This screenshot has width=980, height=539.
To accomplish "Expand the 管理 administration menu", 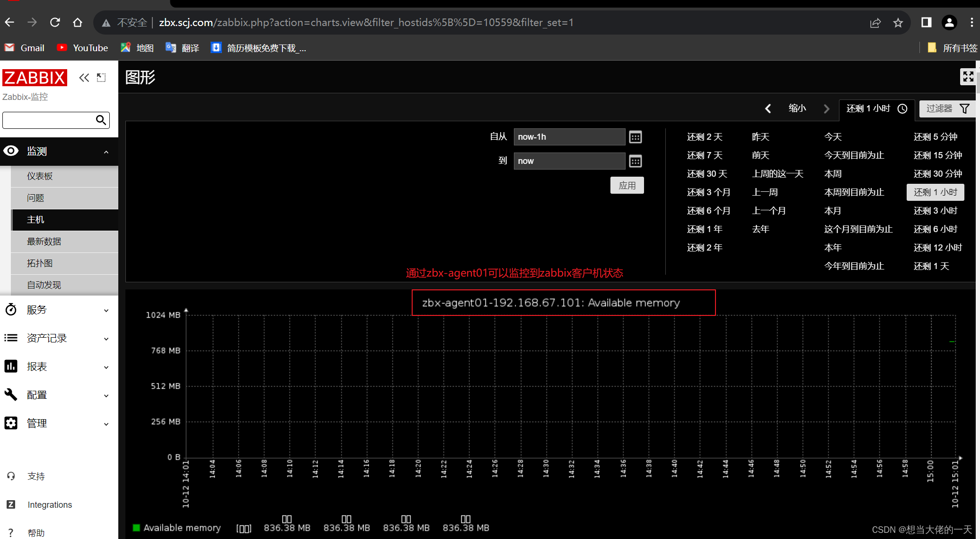I will pyautogui.click(x=59, y=423).
